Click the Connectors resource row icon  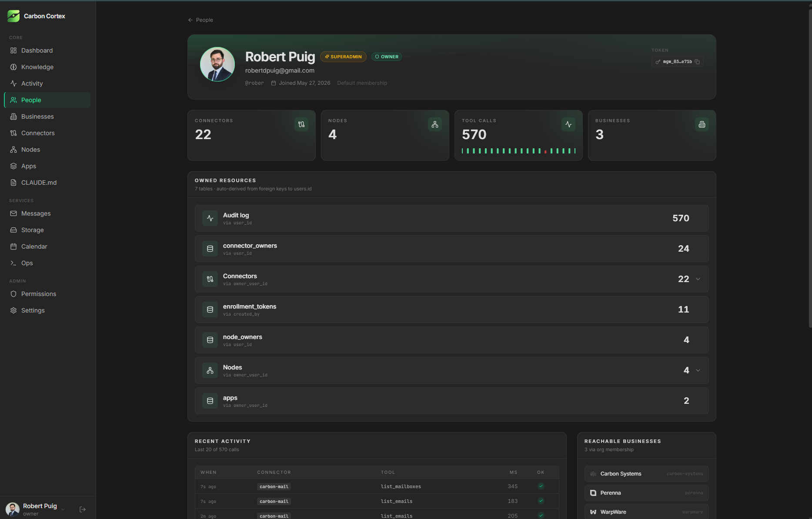coord(210,279)
